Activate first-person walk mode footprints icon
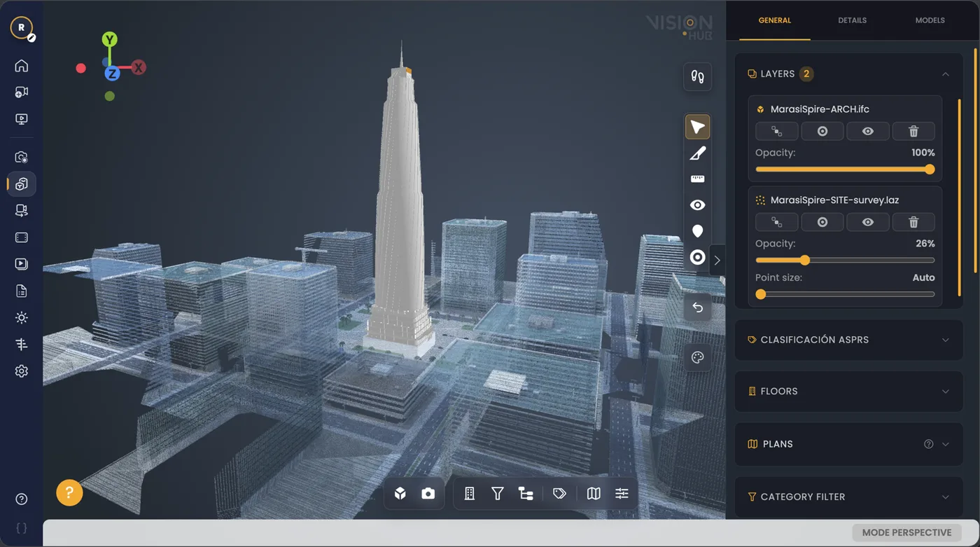The width and height of the screenshot is (980, 547). [x=697, y=77]
